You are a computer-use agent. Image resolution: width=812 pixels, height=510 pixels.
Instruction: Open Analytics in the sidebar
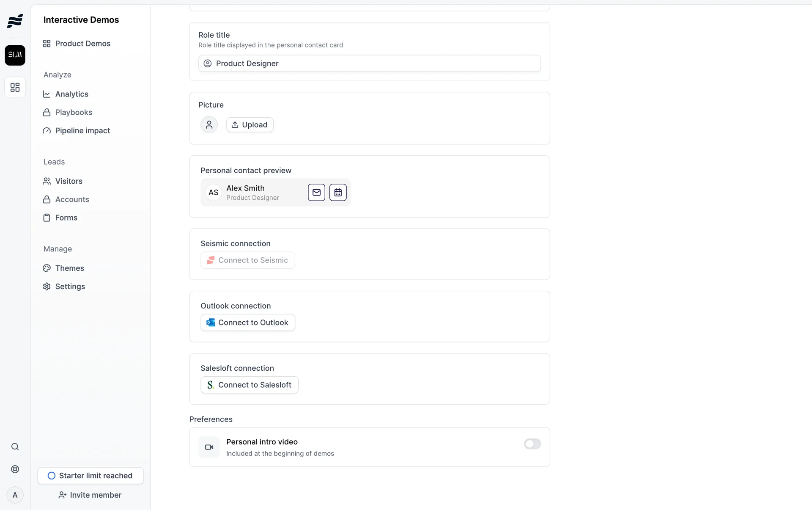(x=71, y=94)
